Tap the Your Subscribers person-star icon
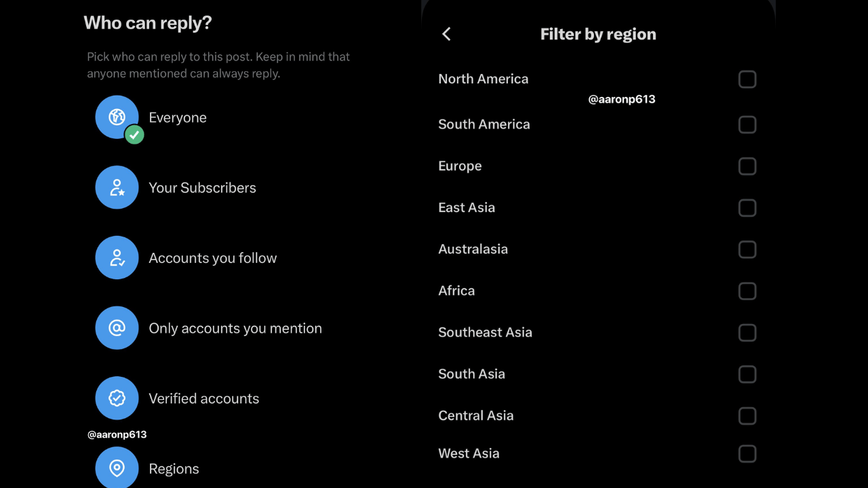The image size is (868, 488). click(117, 188)
